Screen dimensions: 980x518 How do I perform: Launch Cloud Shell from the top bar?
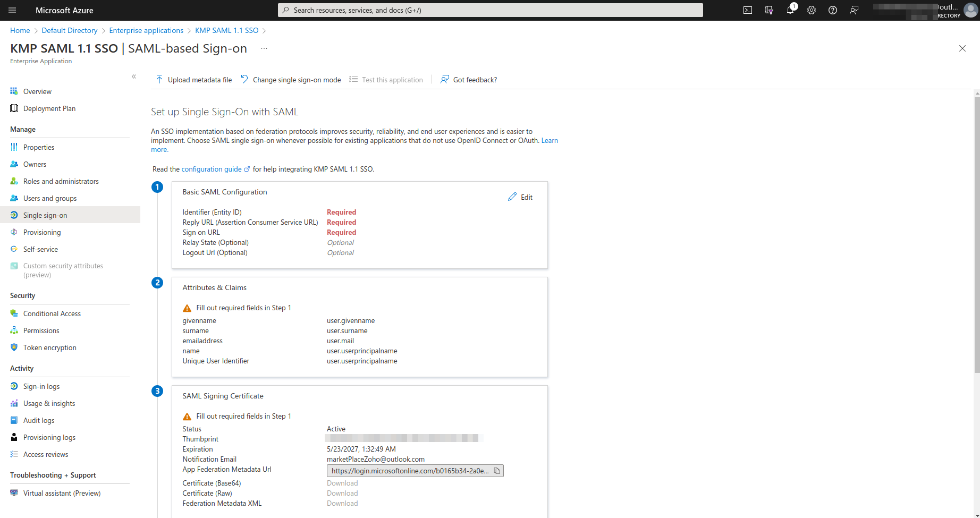coord(748,10)
